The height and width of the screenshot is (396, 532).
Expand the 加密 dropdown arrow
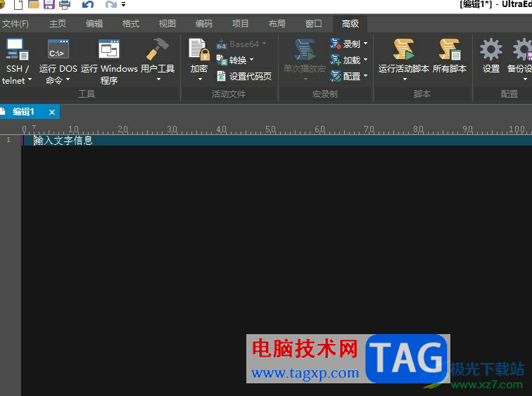(200, 79)
